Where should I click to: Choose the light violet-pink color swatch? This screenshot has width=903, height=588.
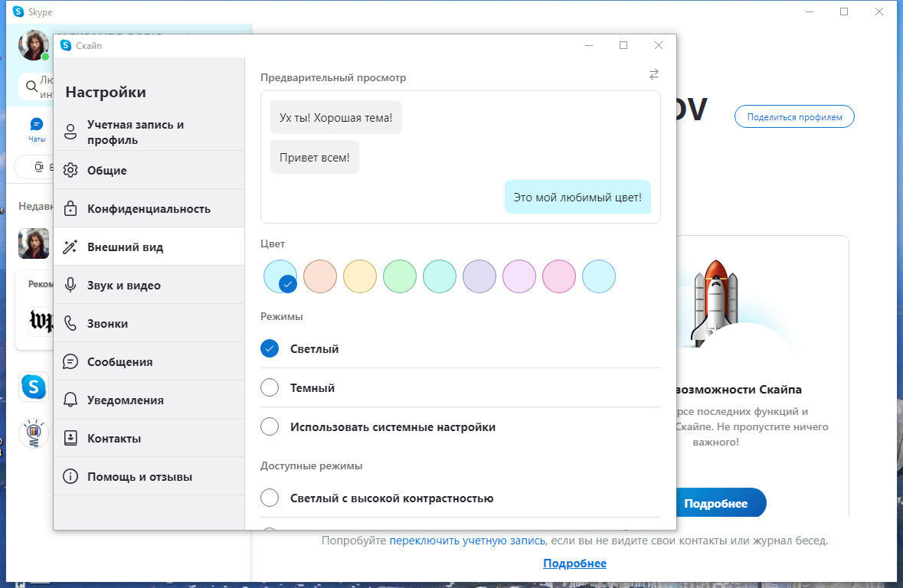coord(519,276)
